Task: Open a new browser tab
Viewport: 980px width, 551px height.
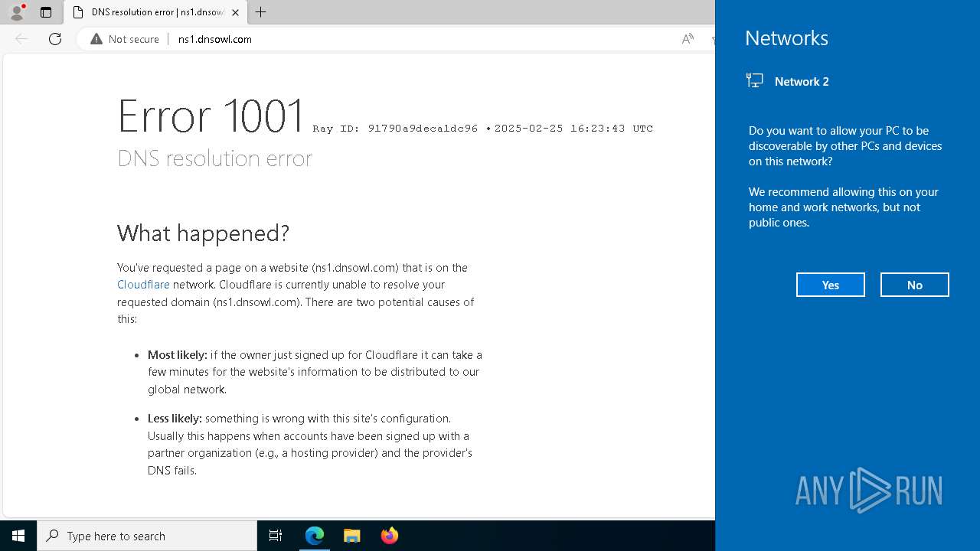Action: pos(261,12)
